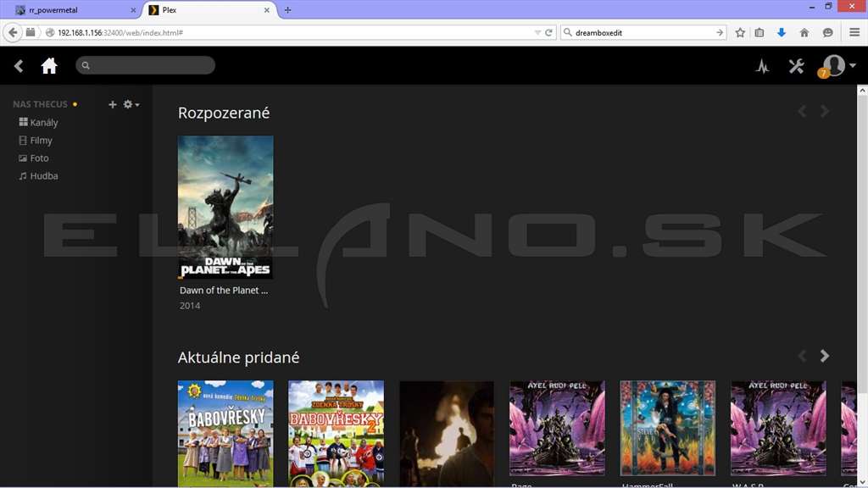
Task: Open the Firefox downloads arrow icon
Action: (x=781, y=33)
